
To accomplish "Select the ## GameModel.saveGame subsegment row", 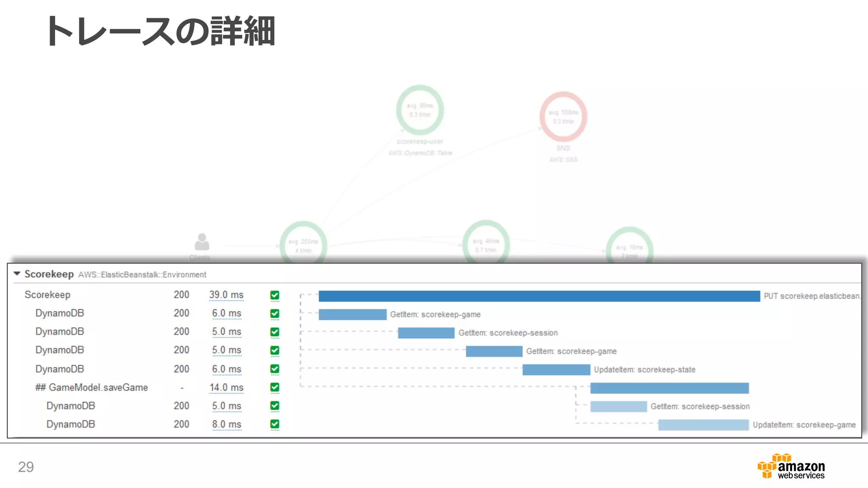I will 92,388.
